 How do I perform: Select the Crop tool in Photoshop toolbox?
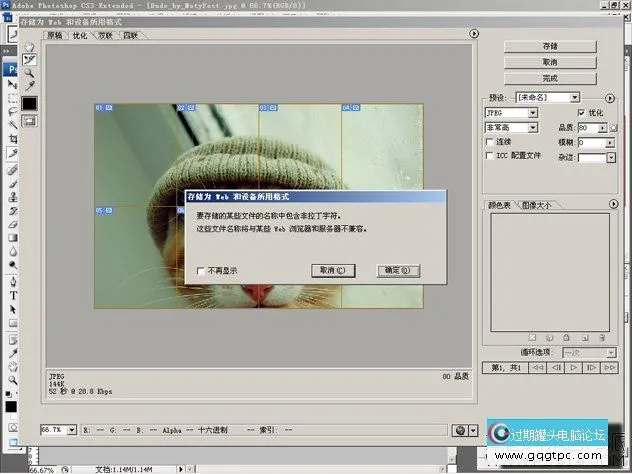(x=12, y=139)
